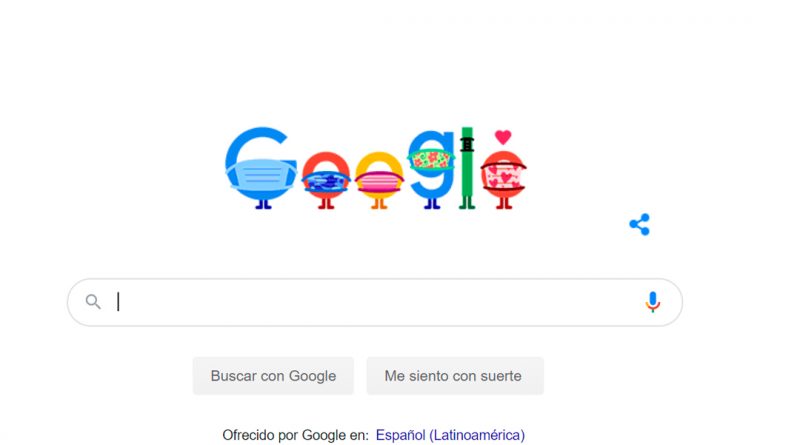Click the blue patterned mask on red o

coord(326,181)
